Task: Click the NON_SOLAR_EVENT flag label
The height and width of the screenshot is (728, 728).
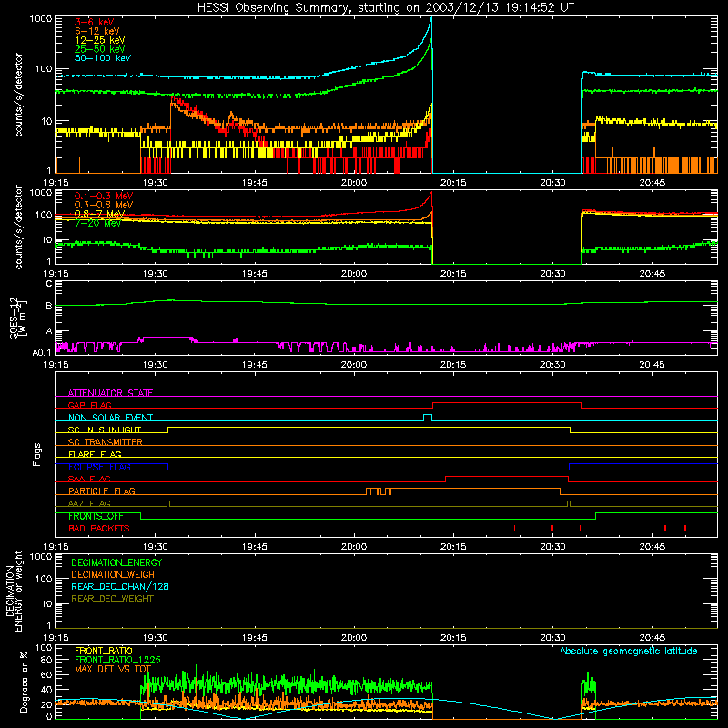Action: point(110,418)
